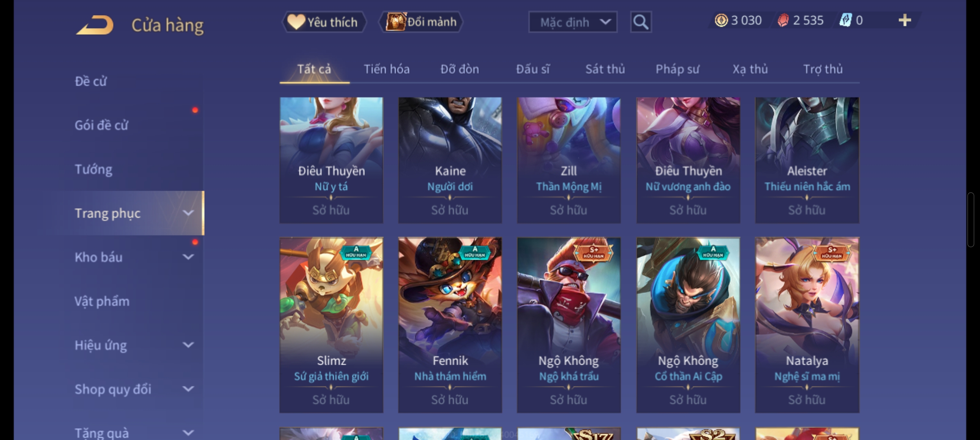Switch to the Sát thủ tab
Viewport: 980px width, 440px height.
(x=605, y=69)
